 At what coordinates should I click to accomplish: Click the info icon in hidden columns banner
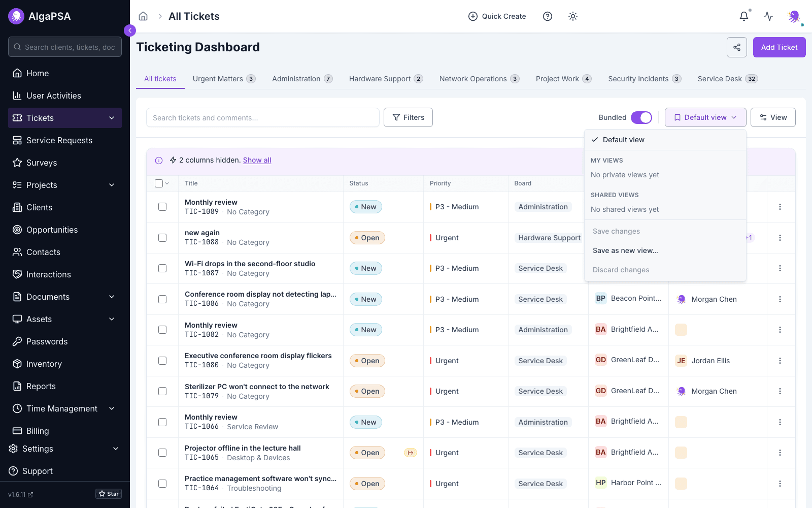point(159,161)
